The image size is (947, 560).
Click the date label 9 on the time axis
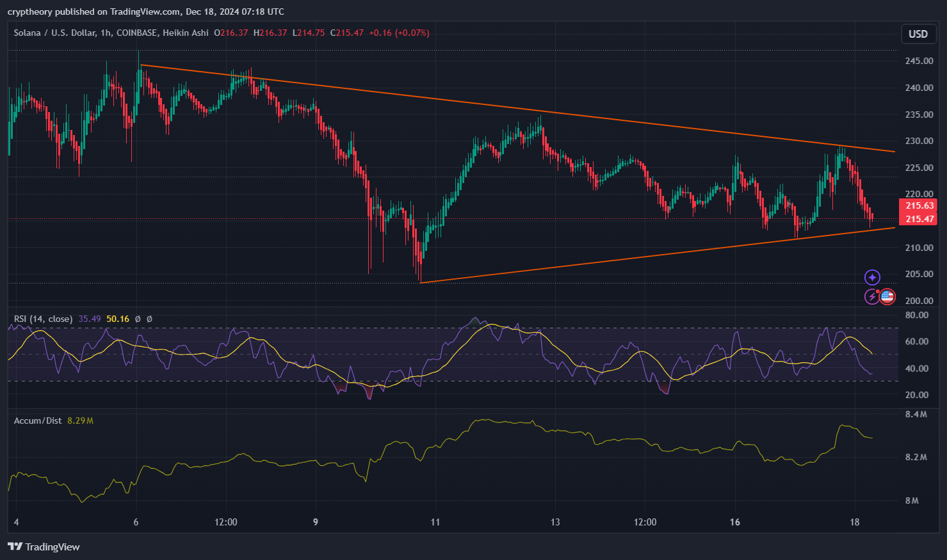pyautogui.click(x=316, y=522)
